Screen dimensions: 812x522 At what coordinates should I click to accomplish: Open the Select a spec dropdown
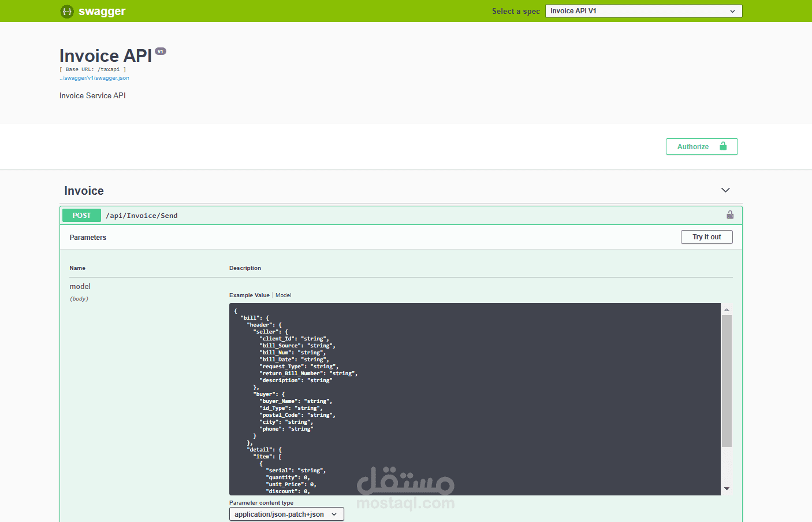[x=643, y=11]
